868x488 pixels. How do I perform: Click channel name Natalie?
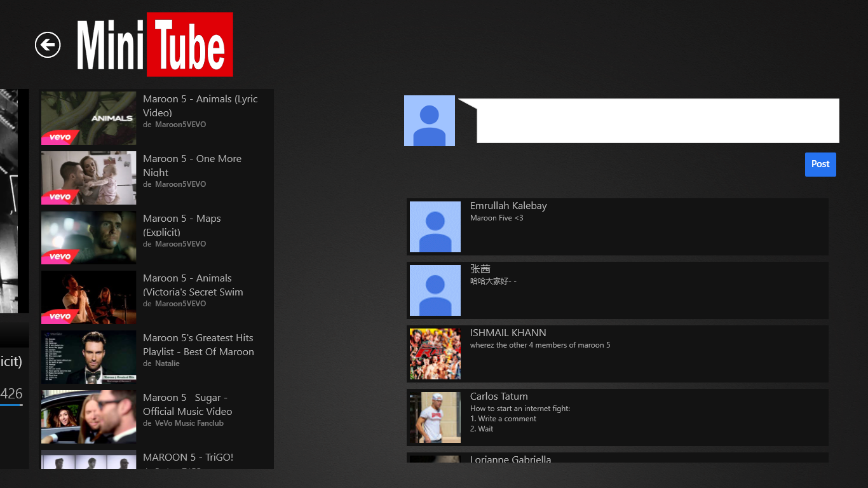tap(167, 363)
